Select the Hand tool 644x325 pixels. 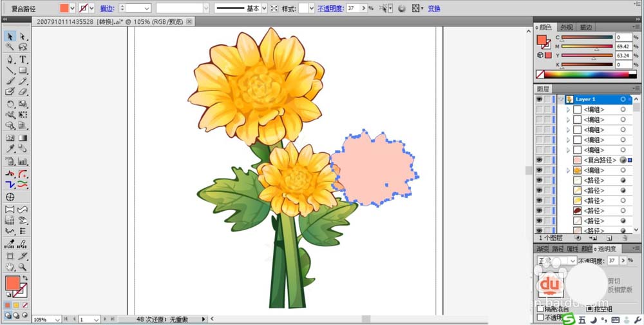coord(10,267)
